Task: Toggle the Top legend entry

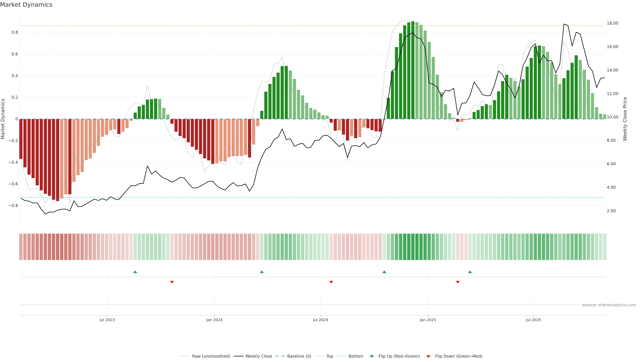Action: [x=330, y=356]
